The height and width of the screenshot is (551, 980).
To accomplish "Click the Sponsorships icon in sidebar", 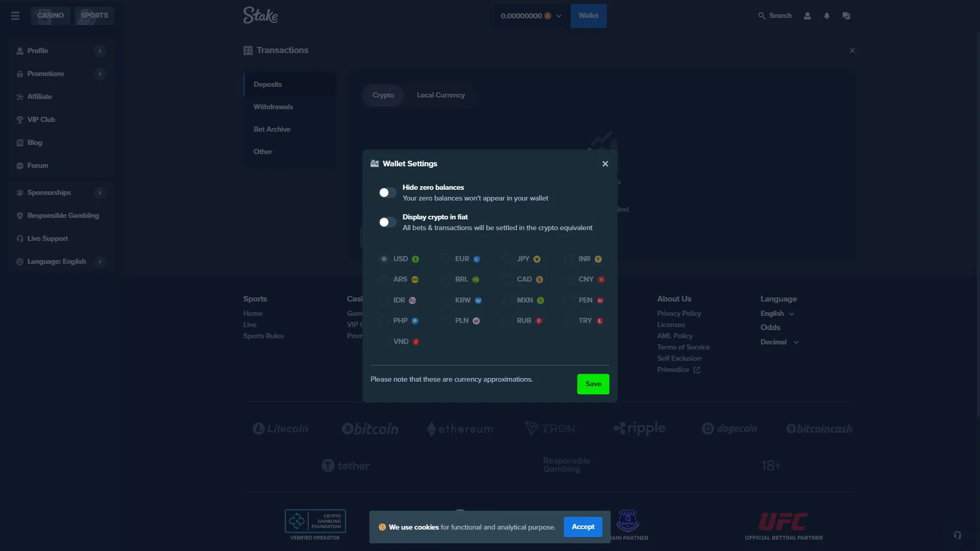I will pyautogui.click(x=20, y=193).
